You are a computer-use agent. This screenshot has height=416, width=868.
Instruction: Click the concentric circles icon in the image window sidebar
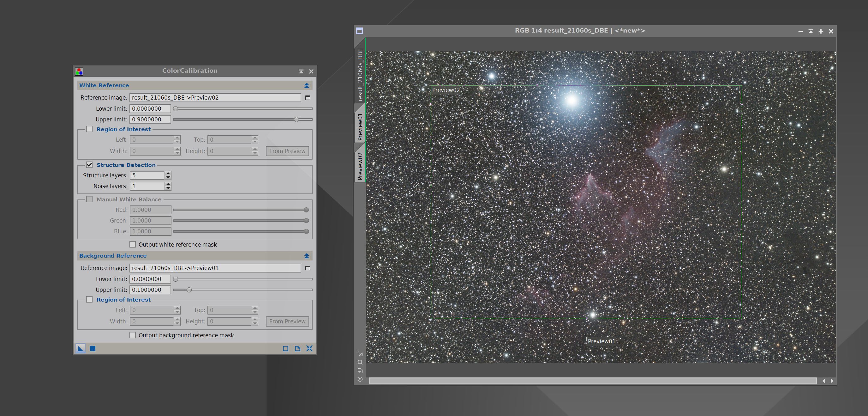pos(360,379)
